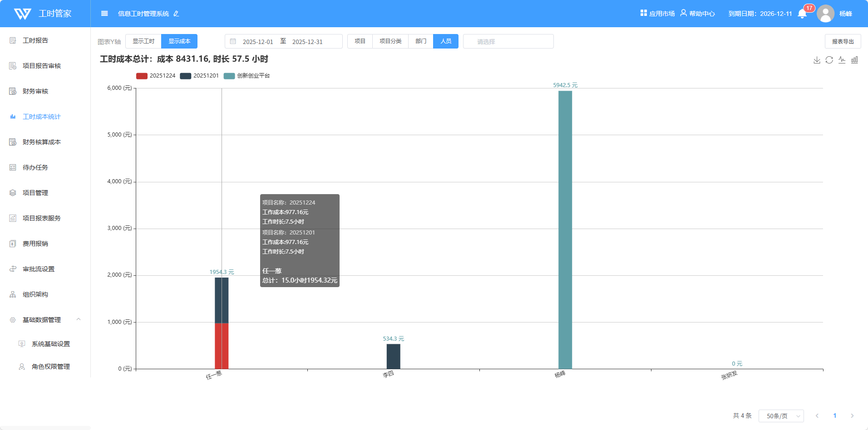The height and width of the screenshot is (430, 868).
Task: Open 财务审核 in the sidebar
Action: pyautogui.click(x=35, y=91)
